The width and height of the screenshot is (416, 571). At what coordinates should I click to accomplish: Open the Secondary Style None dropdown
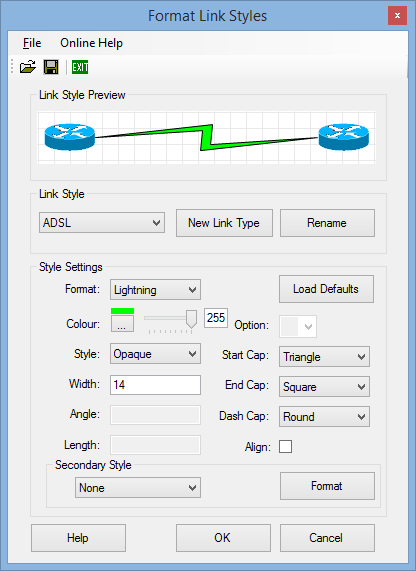pos(138,488)
